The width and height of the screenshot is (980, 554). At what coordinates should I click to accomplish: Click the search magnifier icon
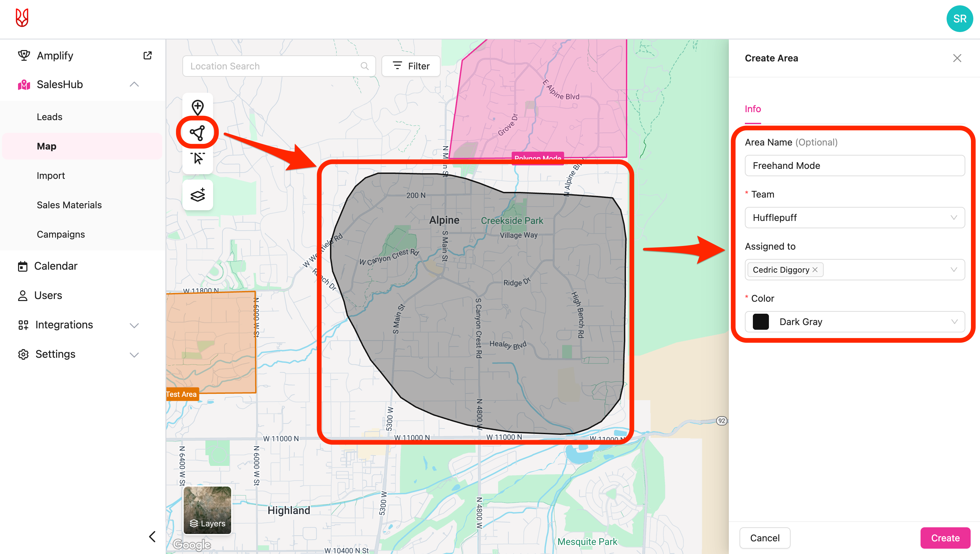364,66
